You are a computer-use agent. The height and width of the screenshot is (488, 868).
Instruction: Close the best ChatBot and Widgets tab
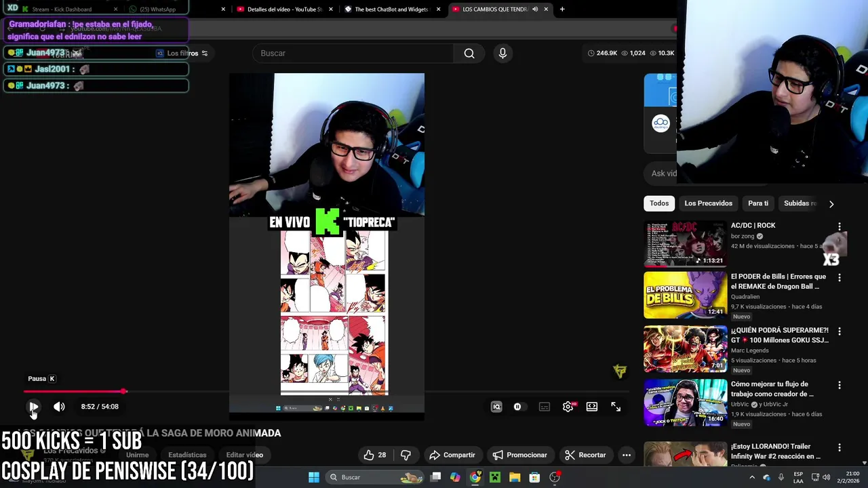[x=438, y=9]
